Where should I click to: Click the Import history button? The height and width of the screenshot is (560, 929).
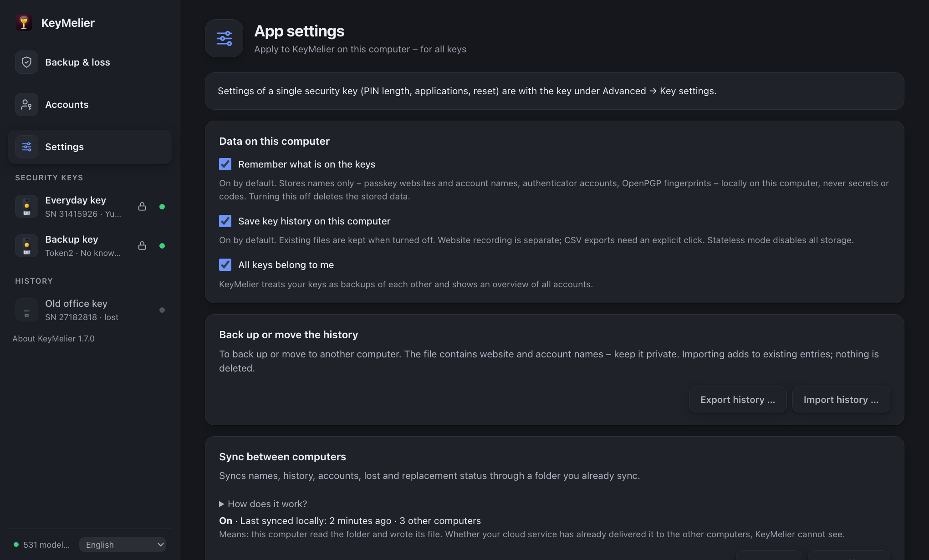(x=841, y=400)
